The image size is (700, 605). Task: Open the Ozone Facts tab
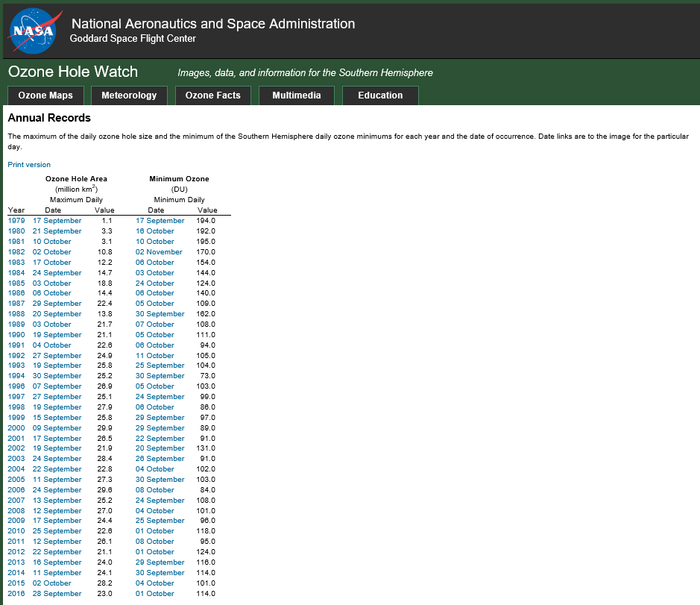(212, 95)
